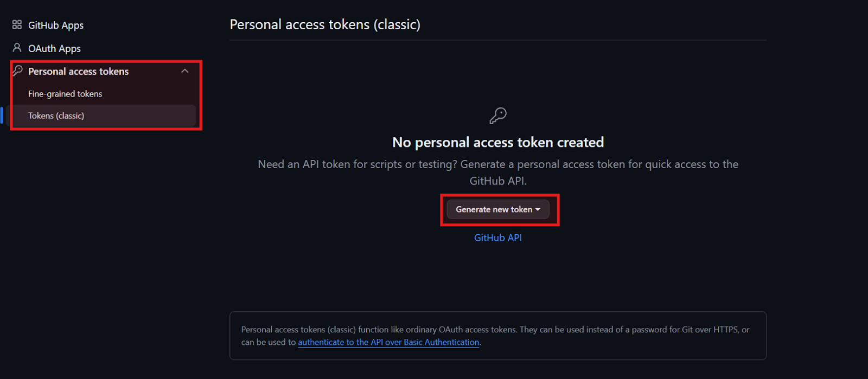Select the Personal access tokens label

pos(78,71)
